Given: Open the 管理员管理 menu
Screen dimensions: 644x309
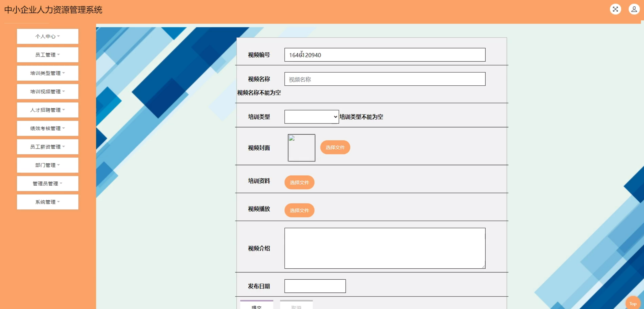Looking at the screenshot, I should [48, 184].
